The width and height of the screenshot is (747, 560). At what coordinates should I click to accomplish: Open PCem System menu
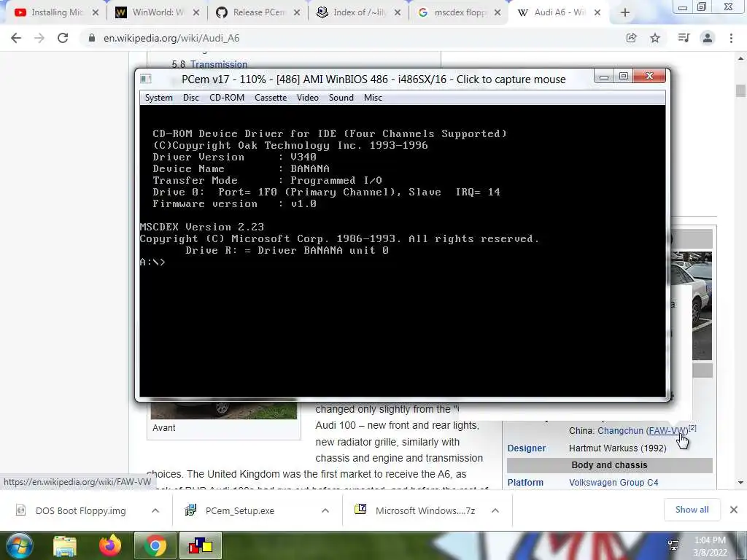tap(158, 98)
